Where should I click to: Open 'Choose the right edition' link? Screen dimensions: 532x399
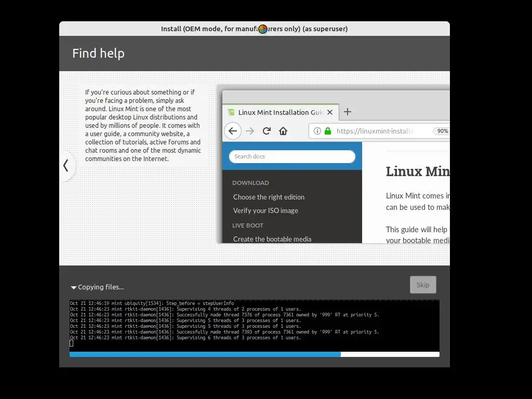click(x=269, y=197)
